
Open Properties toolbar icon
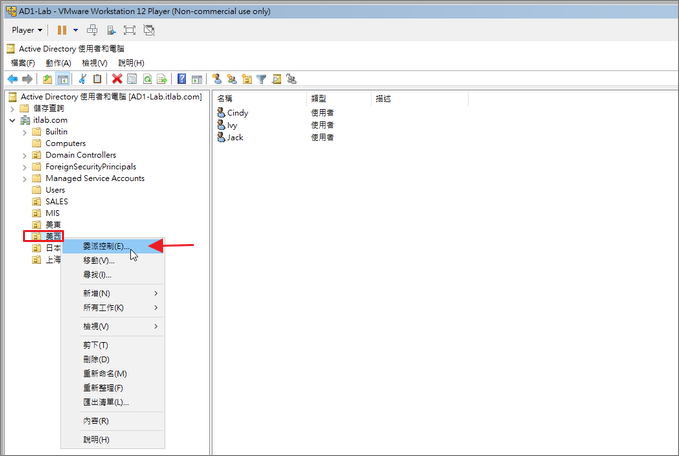tap(132, 79)
